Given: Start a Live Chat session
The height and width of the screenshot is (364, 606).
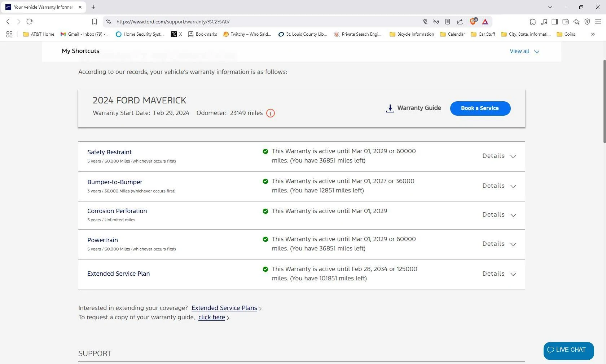Looking at the screenshot, I should (x=568, y=351).
